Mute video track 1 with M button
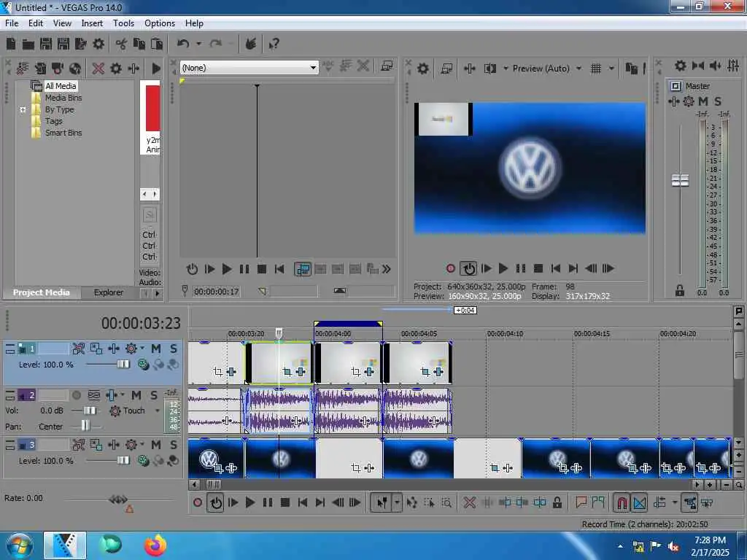 [156, 349]
